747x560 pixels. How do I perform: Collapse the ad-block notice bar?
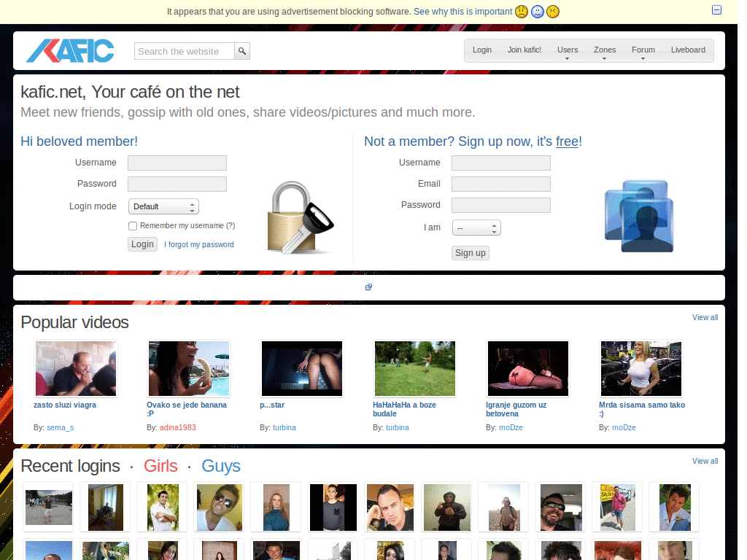pos(716,10)
